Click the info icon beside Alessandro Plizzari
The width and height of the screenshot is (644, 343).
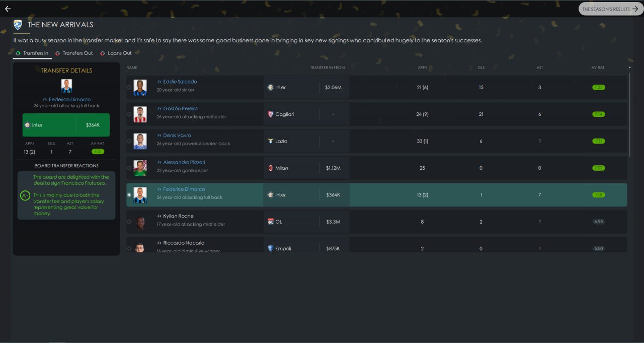(x=159, y=162)
